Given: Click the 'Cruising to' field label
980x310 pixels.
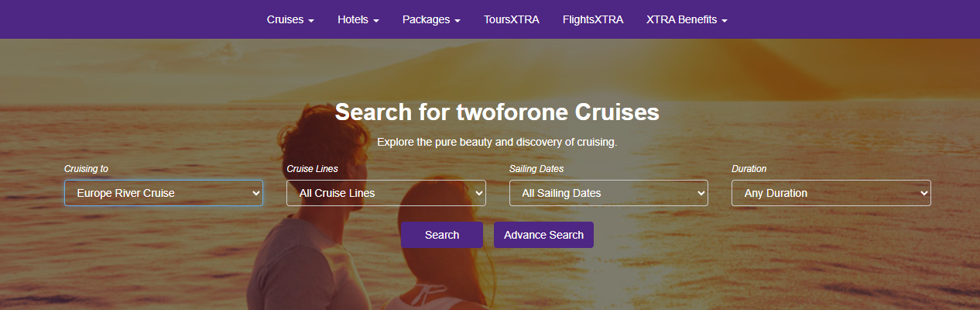Looking at the screenshot, I should pos(86,169).
